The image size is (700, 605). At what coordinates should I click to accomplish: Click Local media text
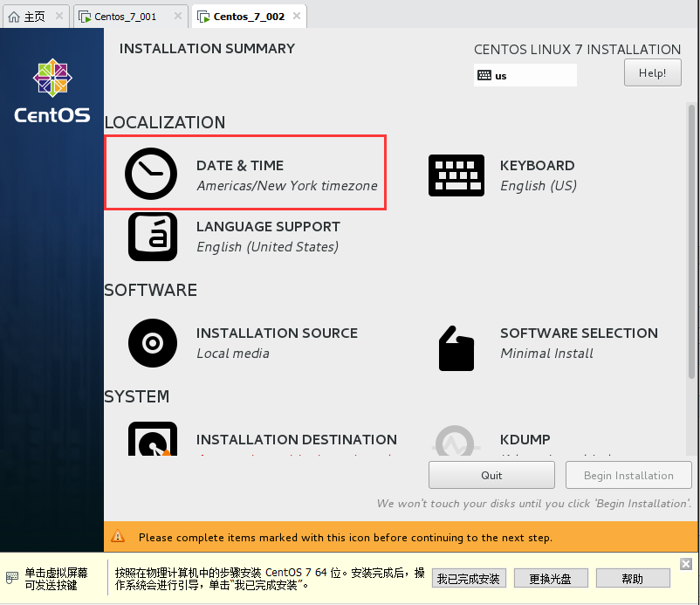click(233, 354)
